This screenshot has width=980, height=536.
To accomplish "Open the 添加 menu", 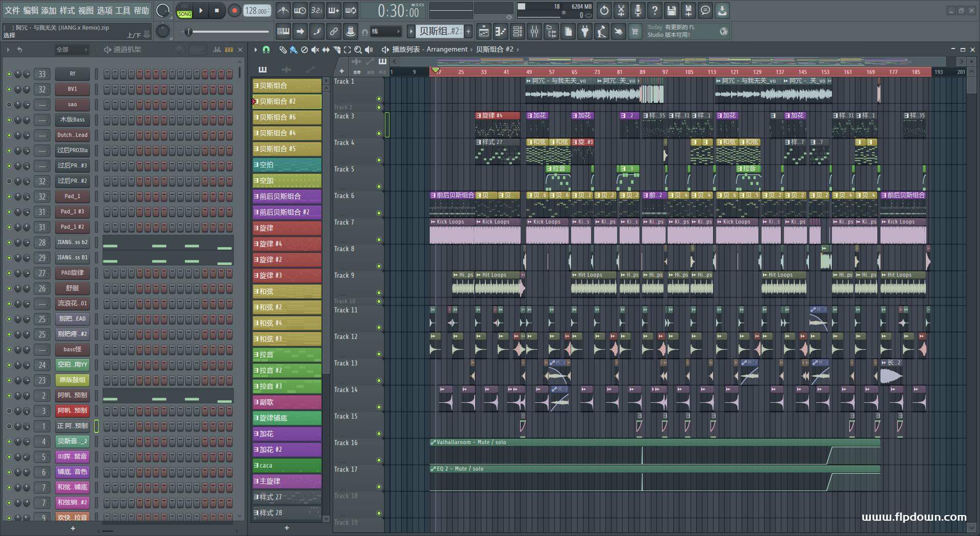I will click(x=49, y=11).
